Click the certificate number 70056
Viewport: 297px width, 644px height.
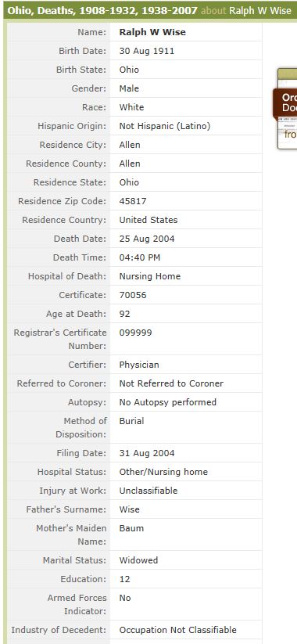[x=133, y=295]
